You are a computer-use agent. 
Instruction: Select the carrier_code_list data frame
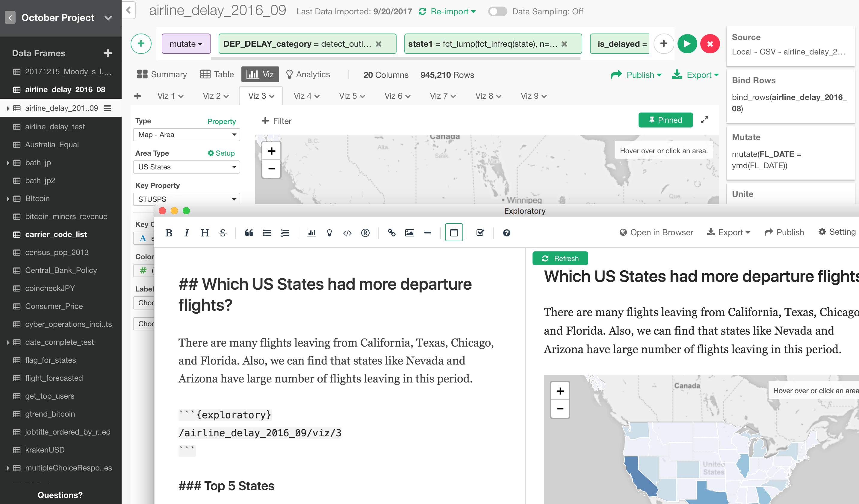(56, 234)
